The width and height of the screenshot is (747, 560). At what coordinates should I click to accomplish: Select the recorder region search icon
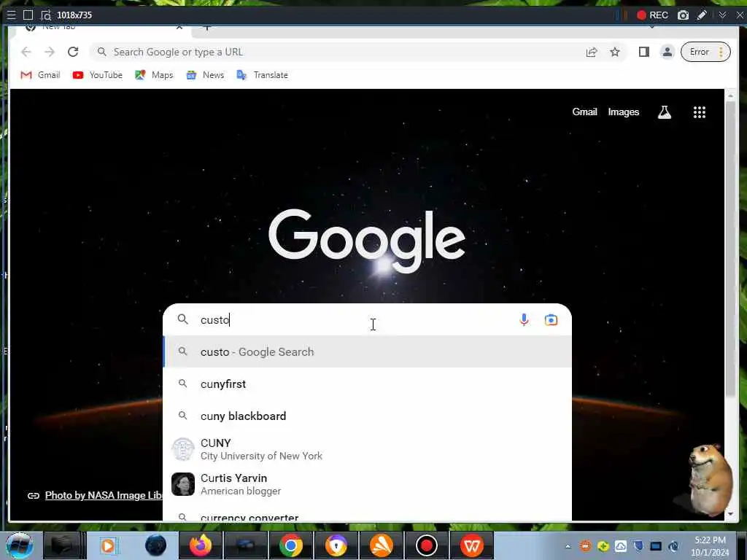[46, 15]
